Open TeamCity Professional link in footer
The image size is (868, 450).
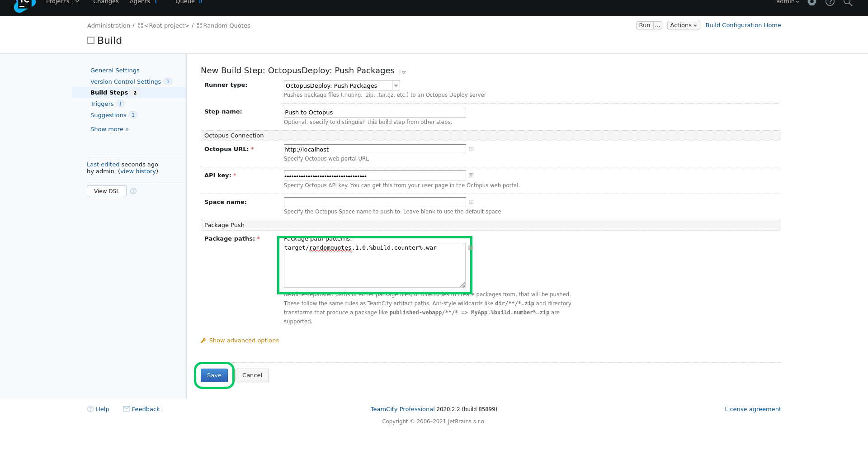tap(402, 409)
